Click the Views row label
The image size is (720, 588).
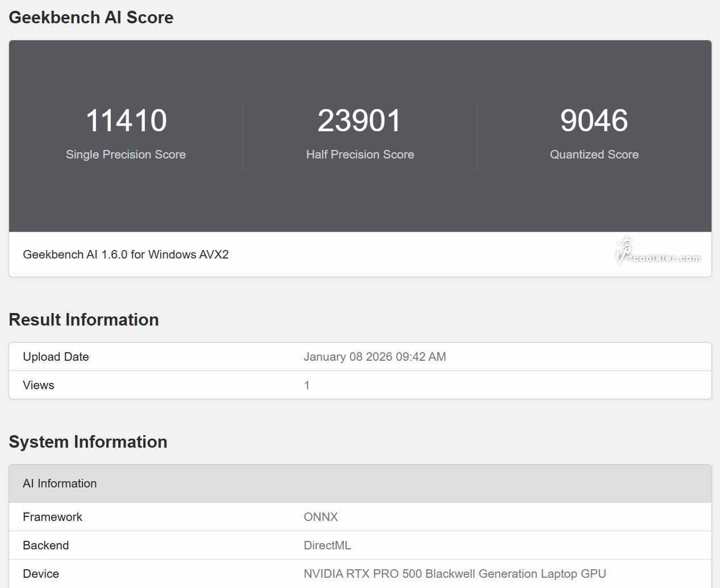tap(39, 385)
